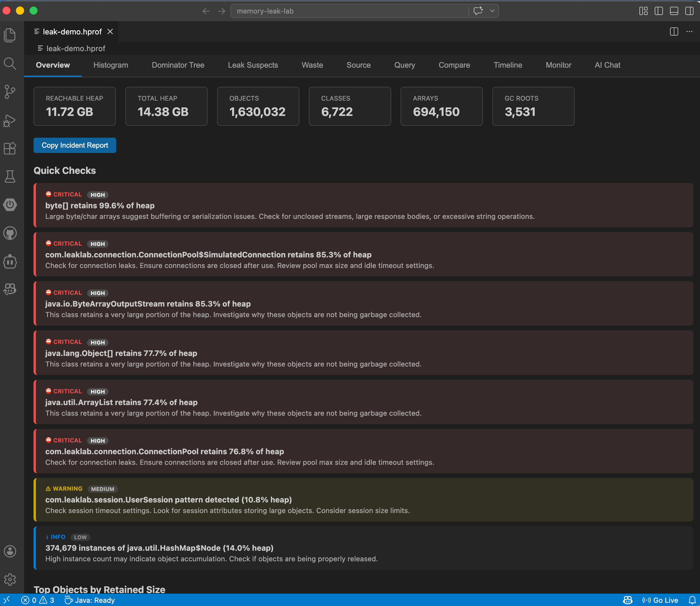This screenshot has height=606, width=700.
Task: Toggle the secondary side bar
Action: coord(689,11)
